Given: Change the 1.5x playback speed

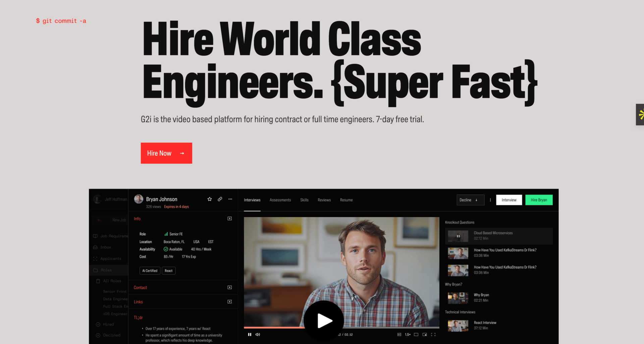Looking at the screenshot, I should (408, 334).
